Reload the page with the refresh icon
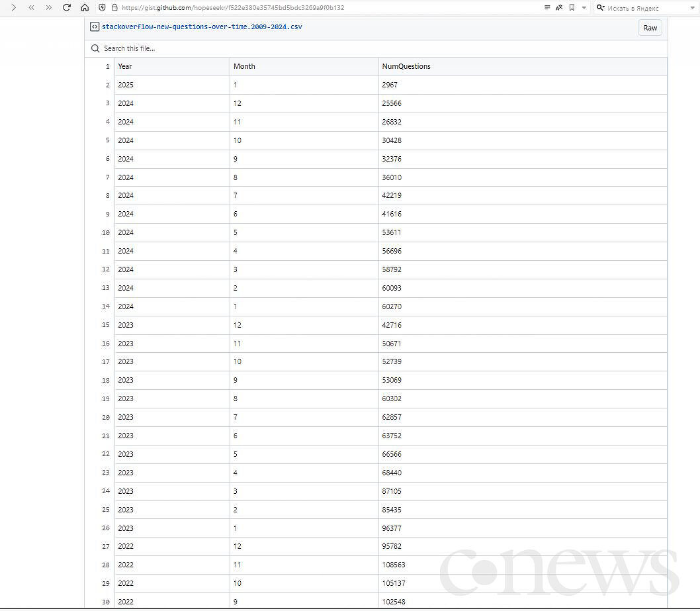This screenshot has width=700, height=611. [x=67, y=8]
